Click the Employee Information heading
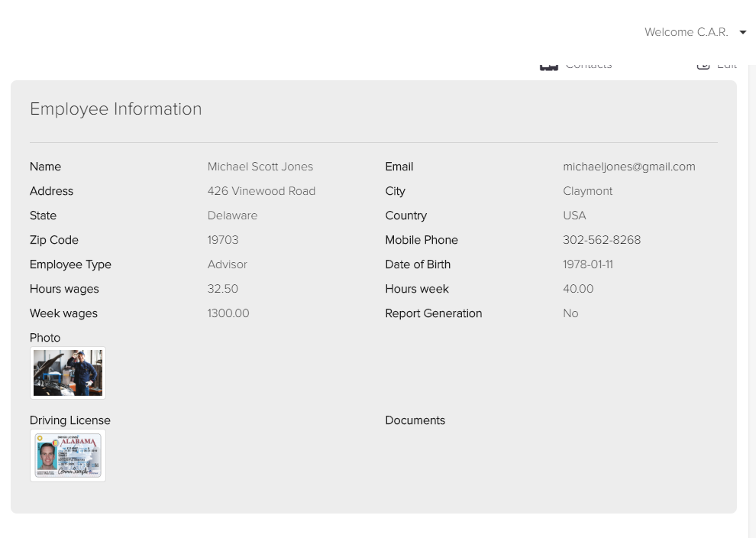The image size is (756, 538). click(x=115, y=109)
